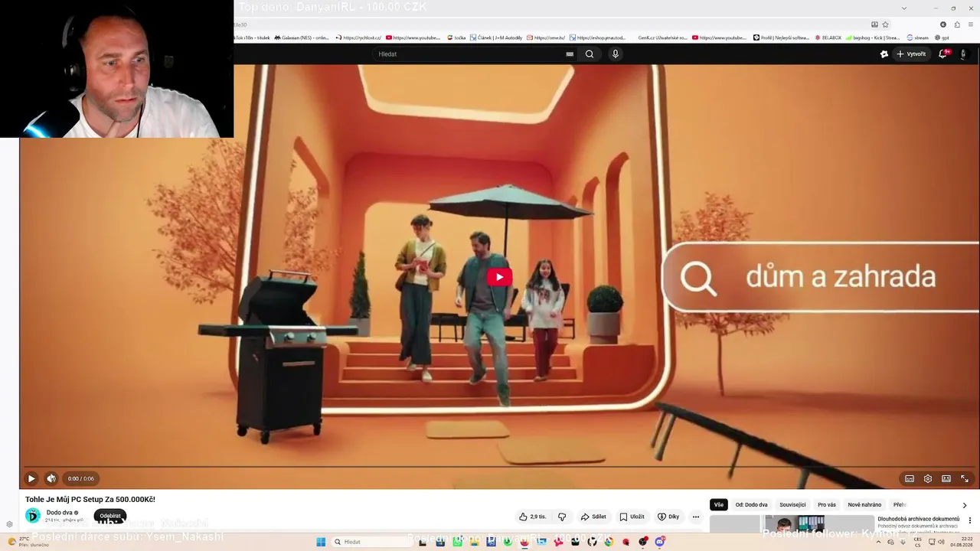Open the weather widget on the taskbar
Image resolution: width=980 pixels, height=551 pixels.
click(x=28, y=542)
